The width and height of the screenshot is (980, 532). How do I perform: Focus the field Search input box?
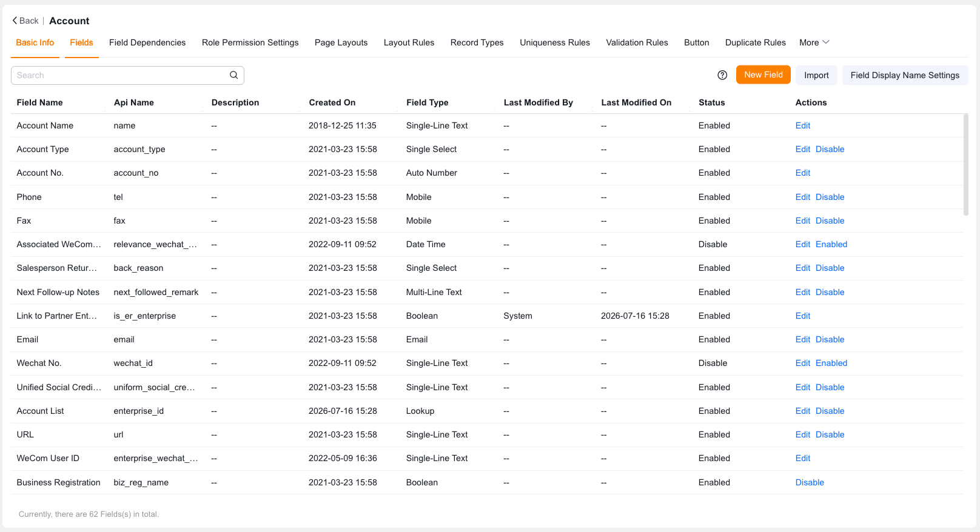[x=127, y=75]
